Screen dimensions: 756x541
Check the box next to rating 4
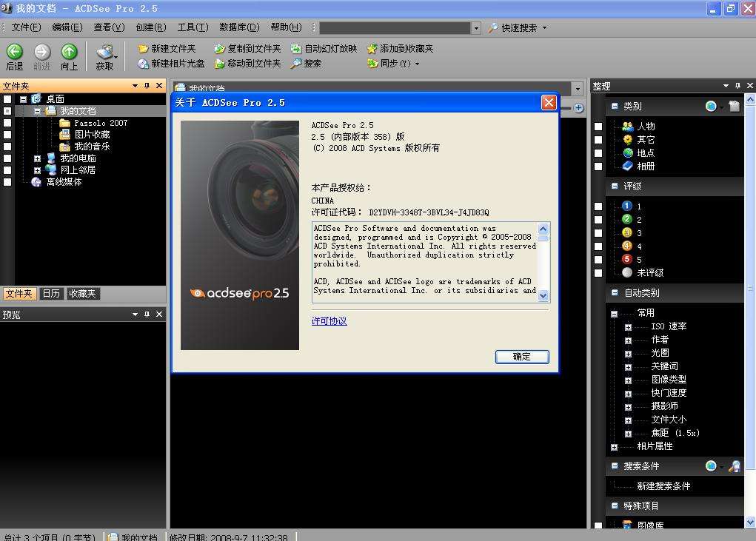tap(598, 246)
